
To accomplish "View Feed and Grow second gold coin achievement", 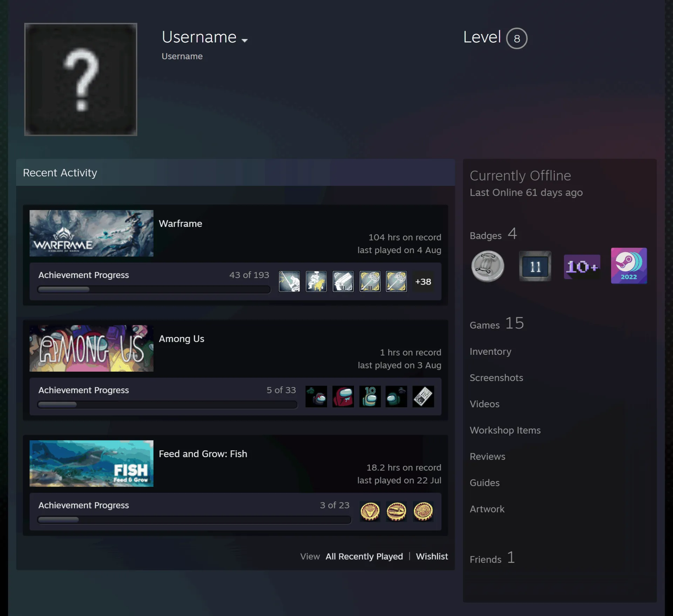I will (396, 512).
